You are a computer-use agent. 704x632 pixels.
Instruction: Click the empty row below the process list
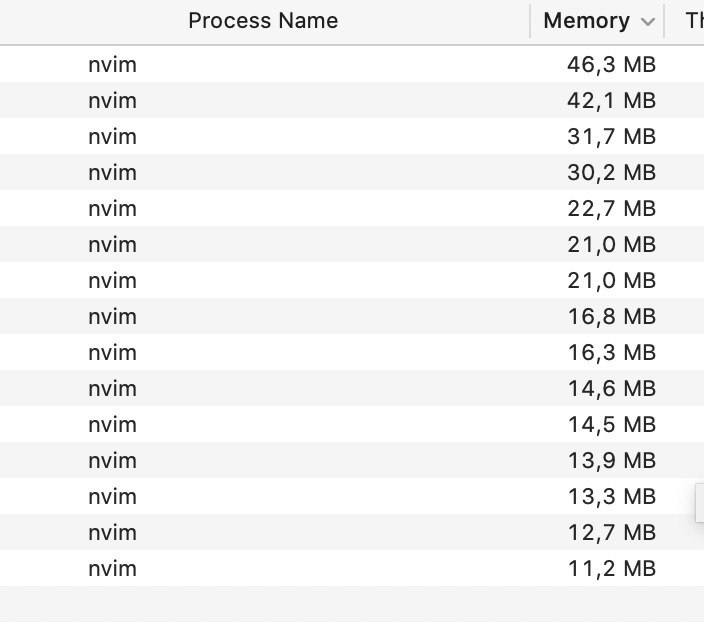(352, 604)
